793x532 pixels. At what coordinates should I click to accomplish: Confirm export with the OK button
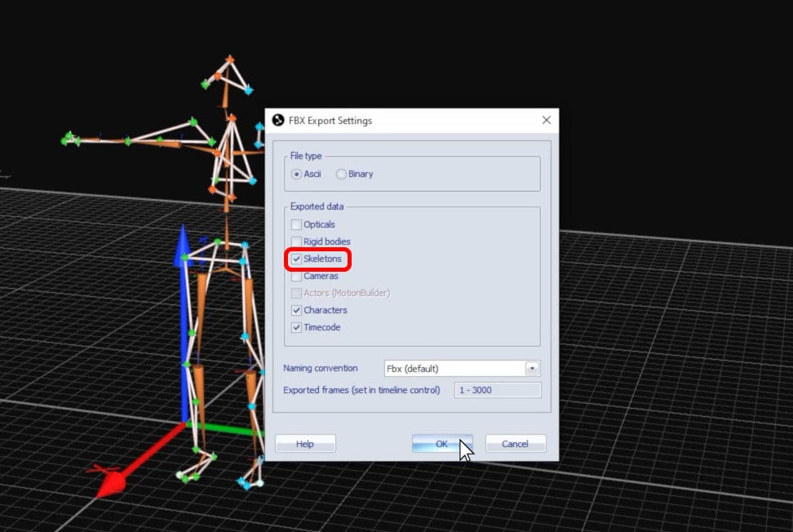(x=441, y=443)
